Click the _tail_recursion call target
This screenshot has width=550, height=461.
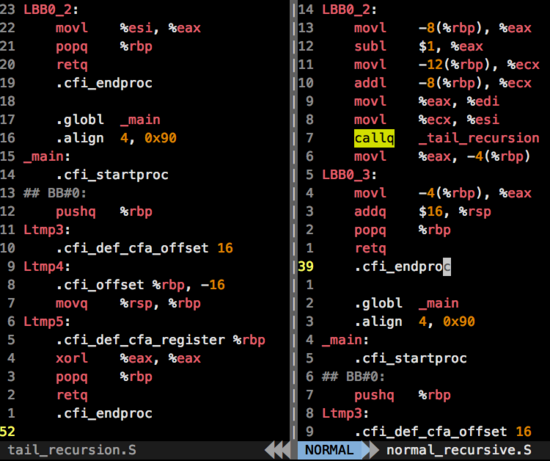[479, 138]
